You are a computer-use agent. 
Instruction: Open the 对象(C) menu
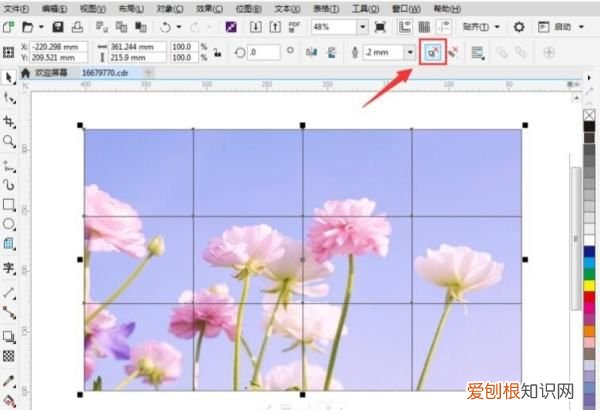point(170,8)
